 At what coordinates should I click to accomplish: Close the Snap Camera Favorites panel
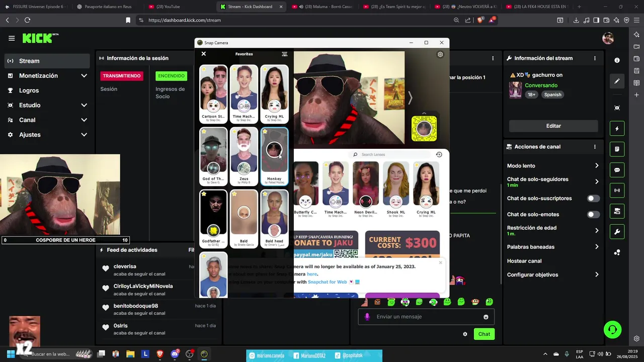tap(204, 54)
